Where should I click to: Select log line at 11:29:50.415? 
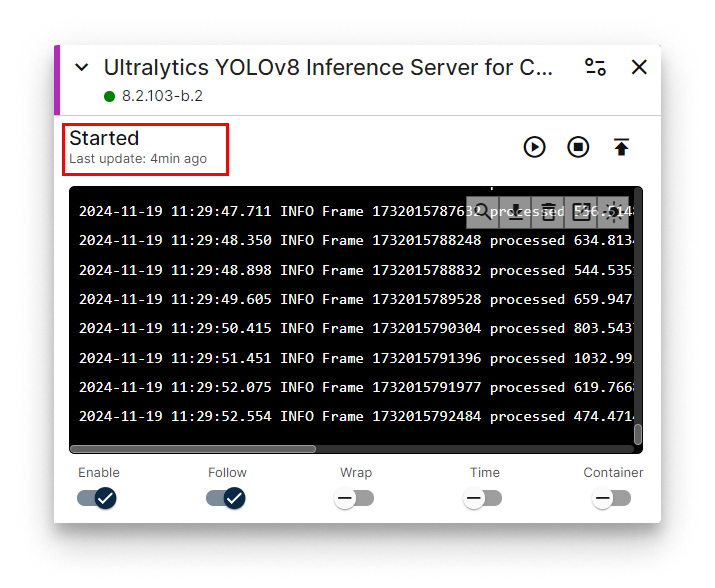click(357, 328)
